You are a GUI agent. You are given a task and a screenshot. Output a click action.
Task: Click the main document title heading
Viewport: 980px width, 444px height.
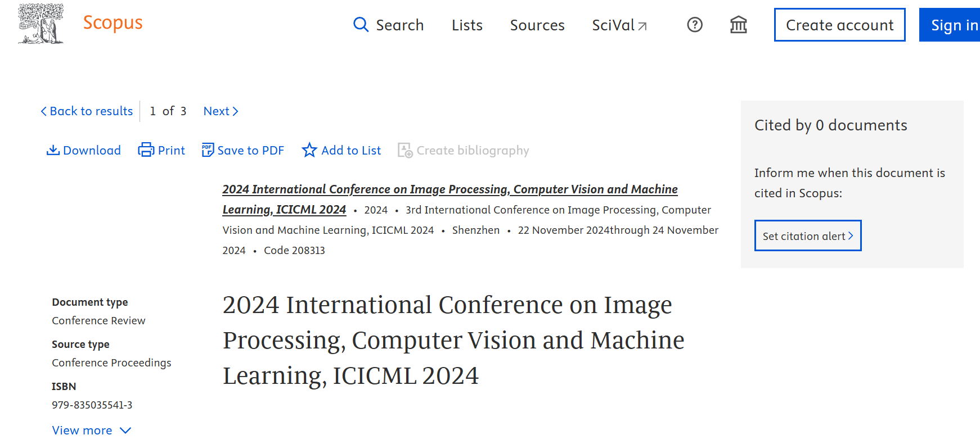click(453, 340)
